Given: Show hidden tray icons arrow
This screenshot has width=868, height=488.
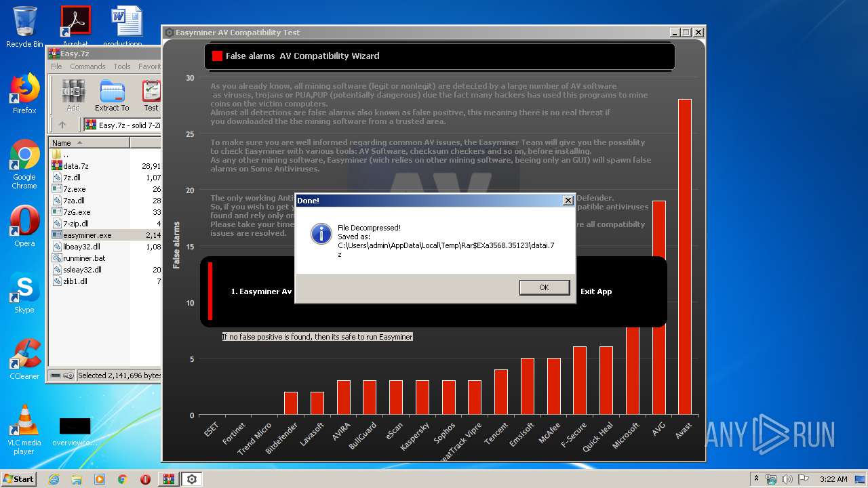Looking at the screenshot, I should 756,479.
